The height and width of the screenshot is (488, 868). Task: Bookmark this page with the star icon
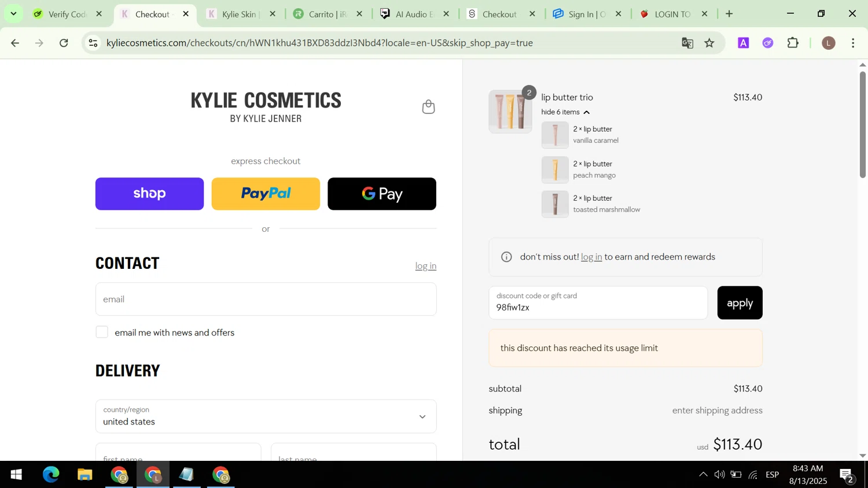[709, 43]
